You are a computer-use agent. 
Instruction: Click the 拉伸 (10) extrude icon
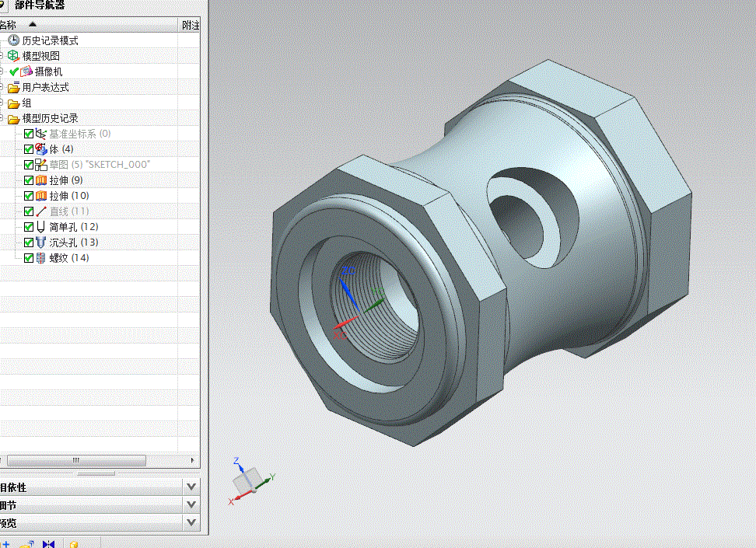click(41, 196)
